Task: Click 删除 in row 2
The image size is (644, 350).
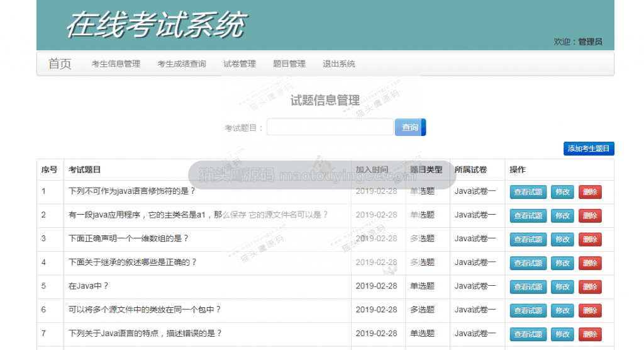Action: coord(590,215)
